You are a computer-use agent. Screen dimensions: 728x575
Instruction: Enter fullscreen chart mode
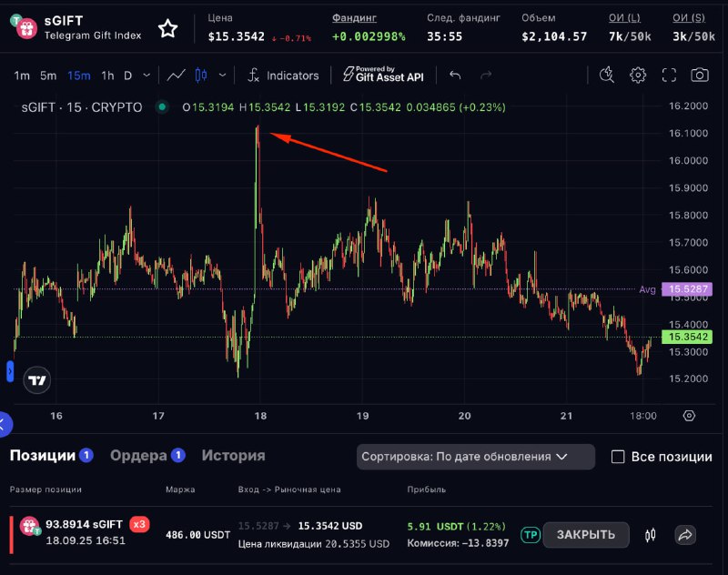669,76
